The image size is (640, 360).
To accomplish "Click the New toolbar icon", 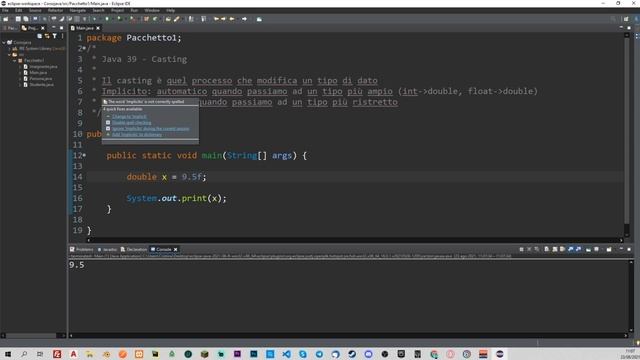I will tap(5, 19).
